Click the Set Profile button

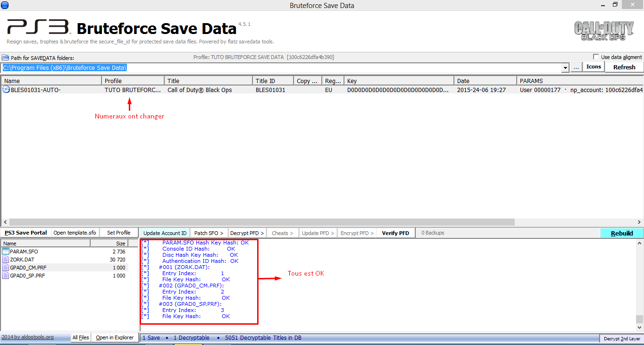pyautogui.click(x=118, y=233)
